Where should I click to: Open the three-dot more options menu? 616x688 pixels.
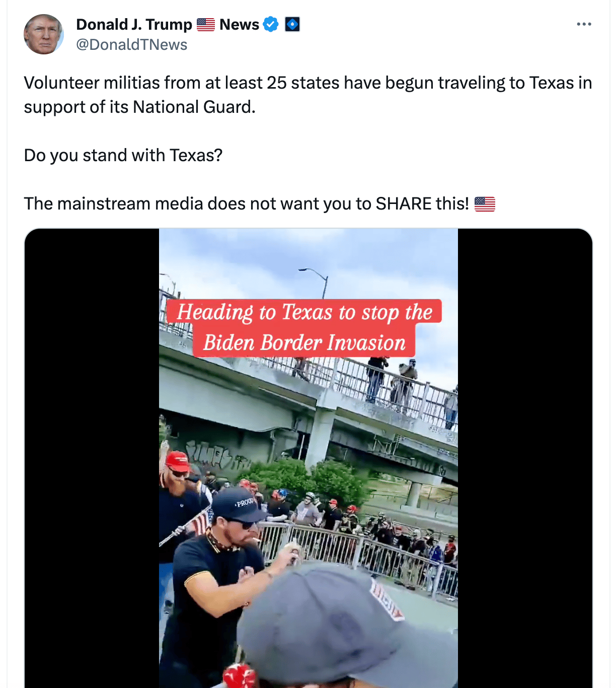584,24
